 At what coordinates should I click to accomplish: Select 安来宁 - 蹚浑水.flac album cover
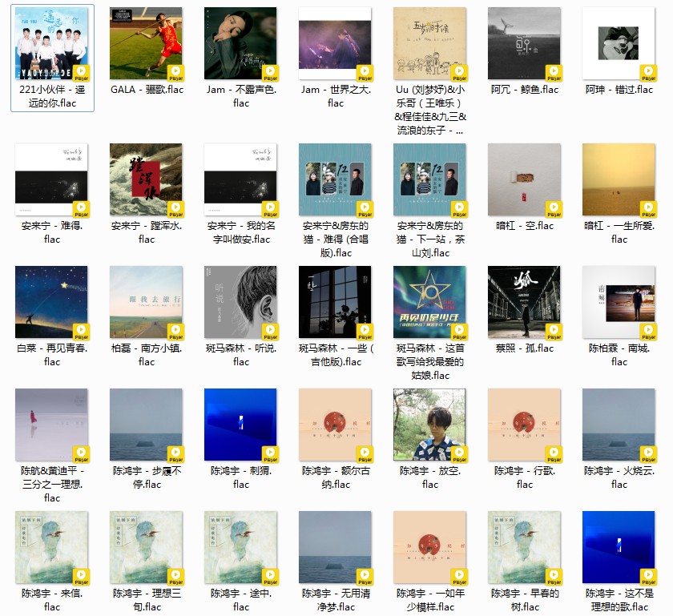coord(146,179)
